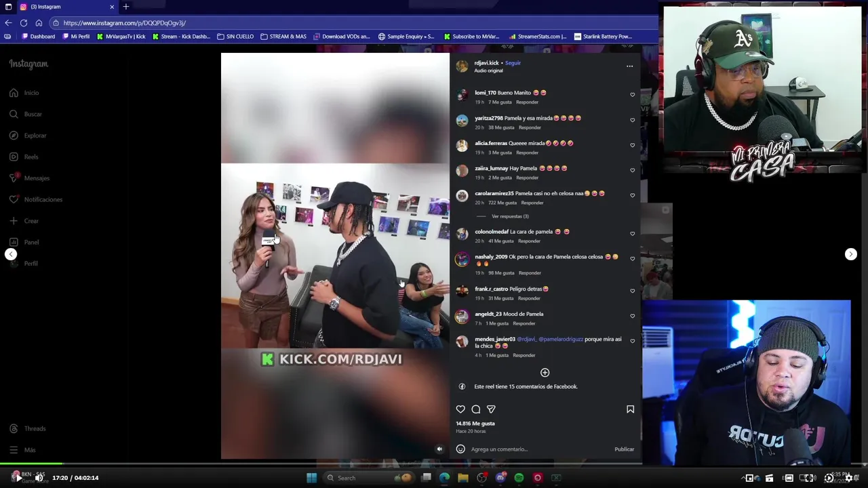Open SIN CUELLO bookmark folder
Screen dimensions: 868x488
(235, 37)
